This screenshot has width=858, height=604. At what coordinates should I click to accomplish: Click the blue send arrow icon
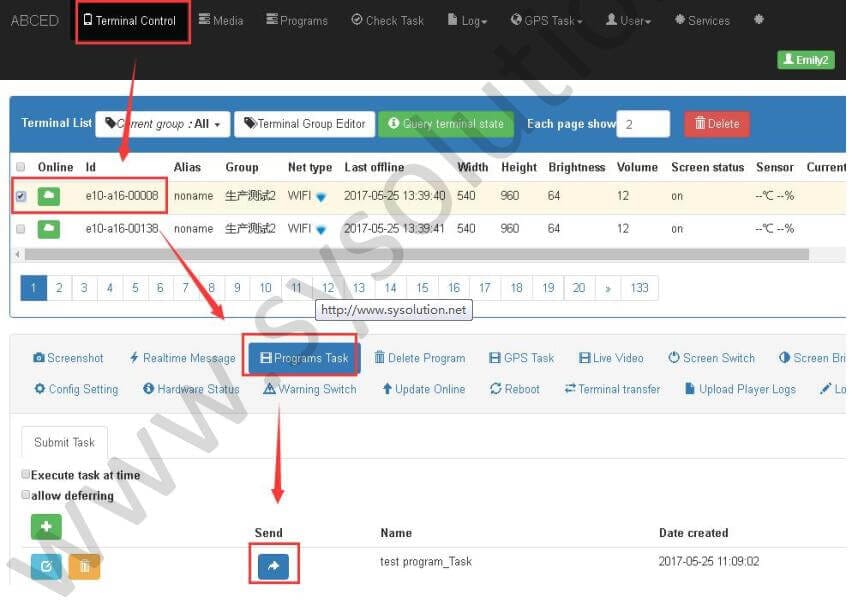coord(273,567)
